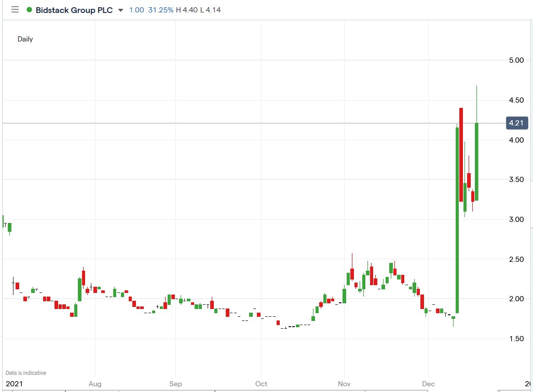Click the high value H 4.40
533x392 pixels.
coord(187,9)
